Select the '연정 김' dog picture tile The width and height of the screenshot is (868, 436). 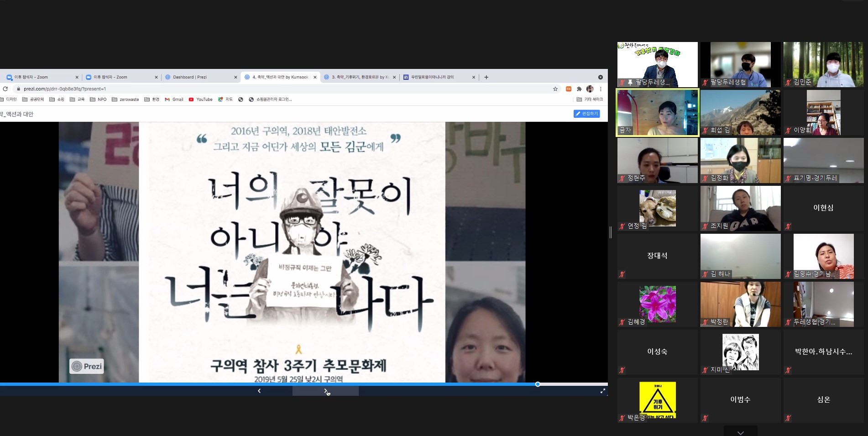[x=658, y=208]
